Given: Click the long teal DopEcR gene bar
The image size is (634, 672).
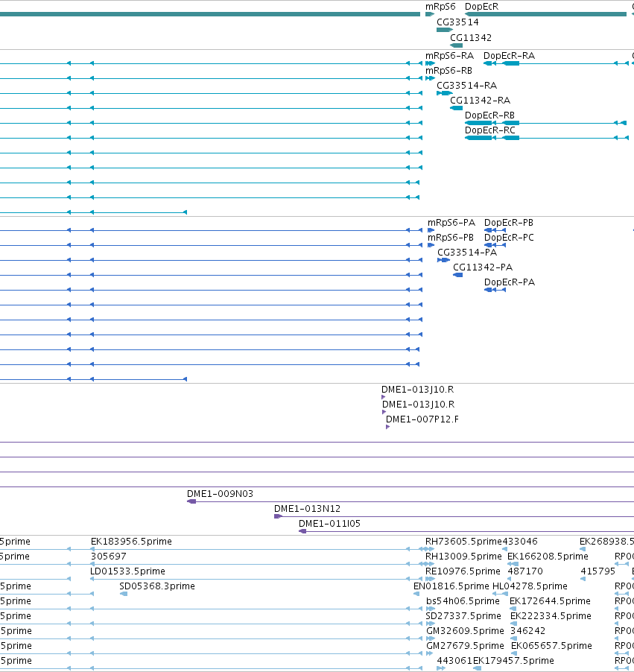Looking at the screenshot, I should [x=545, y=14].
